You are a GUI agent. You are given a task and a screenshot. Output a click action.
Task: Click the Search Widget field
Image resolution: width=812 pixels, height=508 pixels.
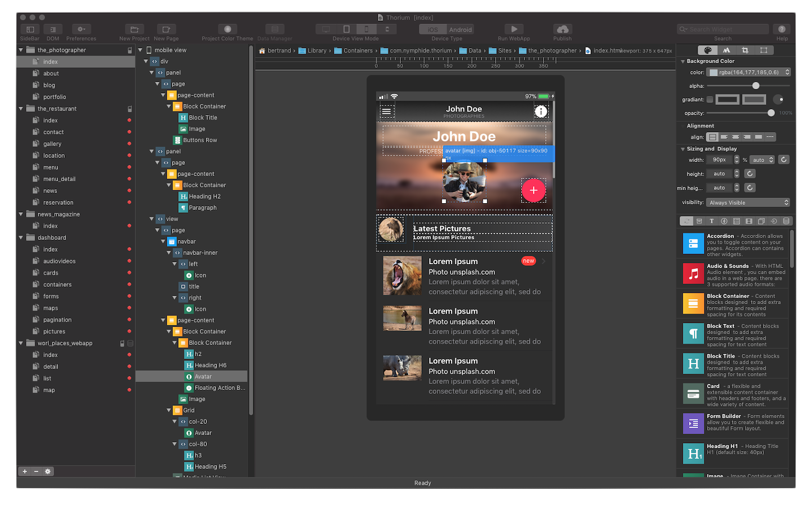coord(723,29)
